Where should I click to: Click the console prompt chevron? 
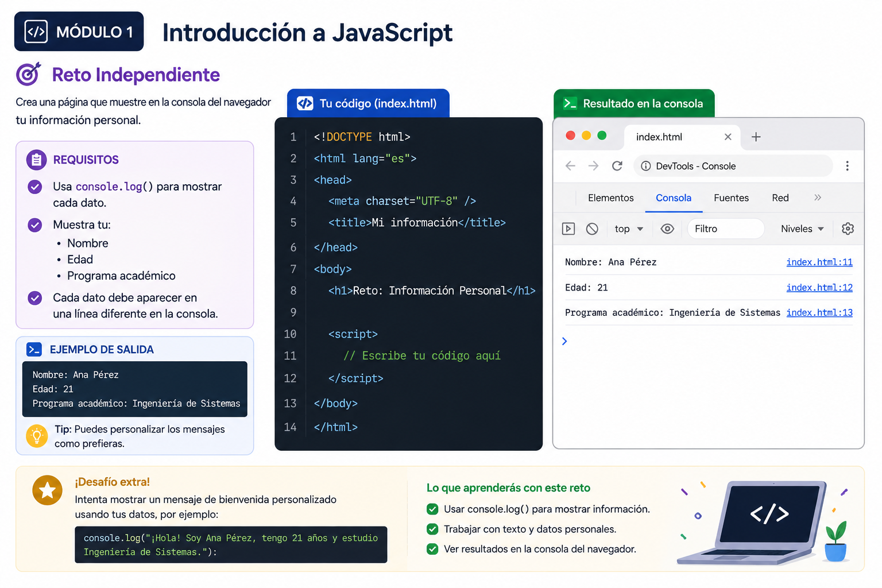pyautogui.click(x=564, y=341)
